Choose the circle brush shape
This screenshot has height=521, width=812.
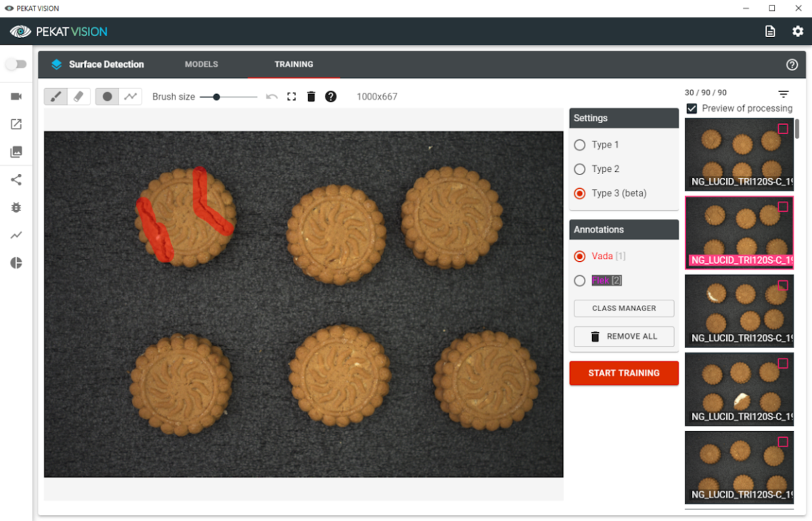point(107,96)
